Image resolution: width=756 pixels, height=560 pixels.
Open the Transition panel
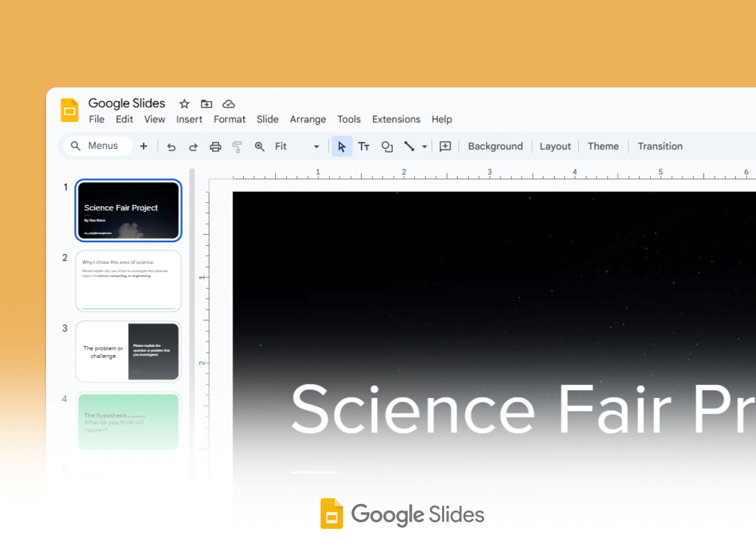point(660,146)
